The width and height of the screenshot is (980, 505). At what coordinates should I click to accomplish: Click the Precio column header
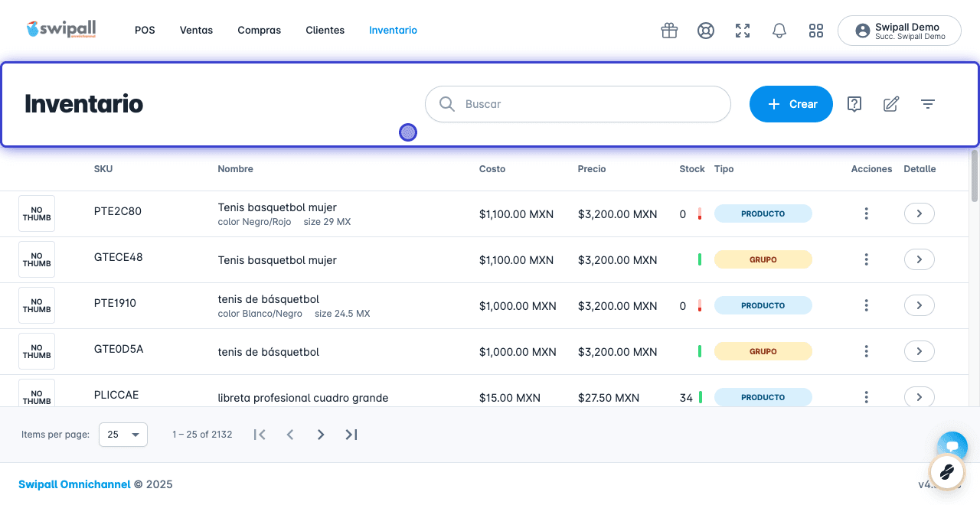pyautogui.click(x=592, y=169)
